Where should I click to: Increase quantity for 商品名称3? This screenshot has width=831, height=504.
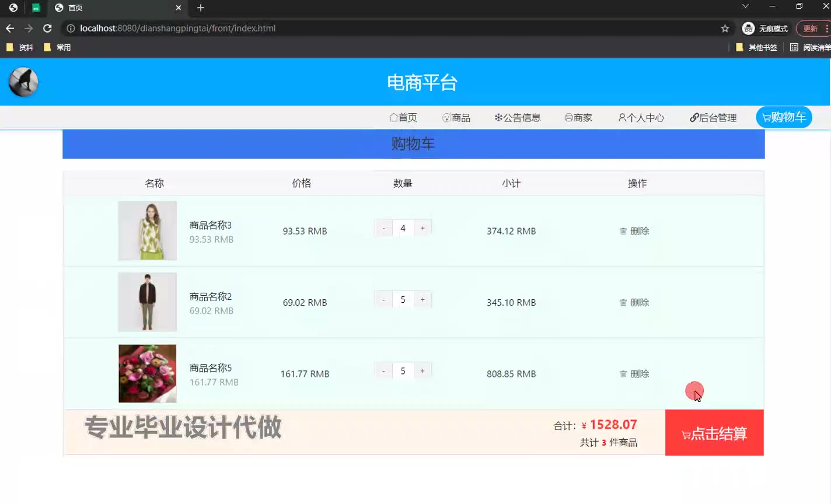coord(423,228)
